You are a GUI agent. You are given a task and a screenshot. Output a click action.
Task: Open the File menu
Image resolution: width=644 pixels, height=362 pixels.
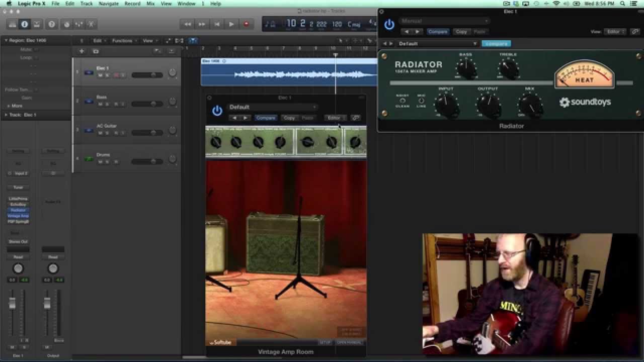pos(55,4)
